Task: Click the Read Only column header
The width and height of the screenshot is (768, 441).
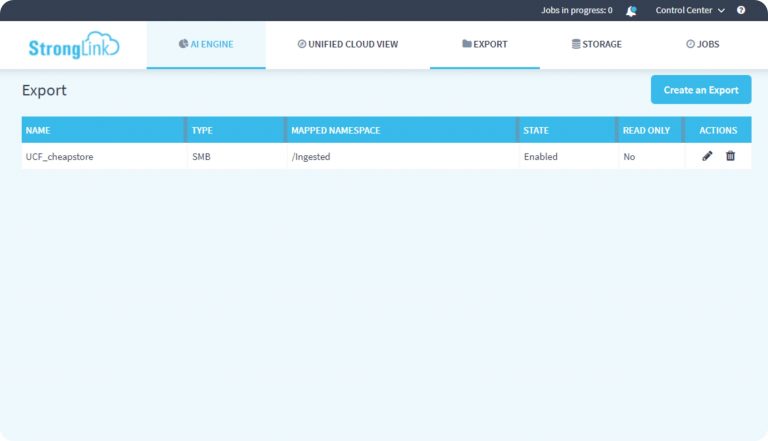Action: pyautogui.click(x=646, y=131)
